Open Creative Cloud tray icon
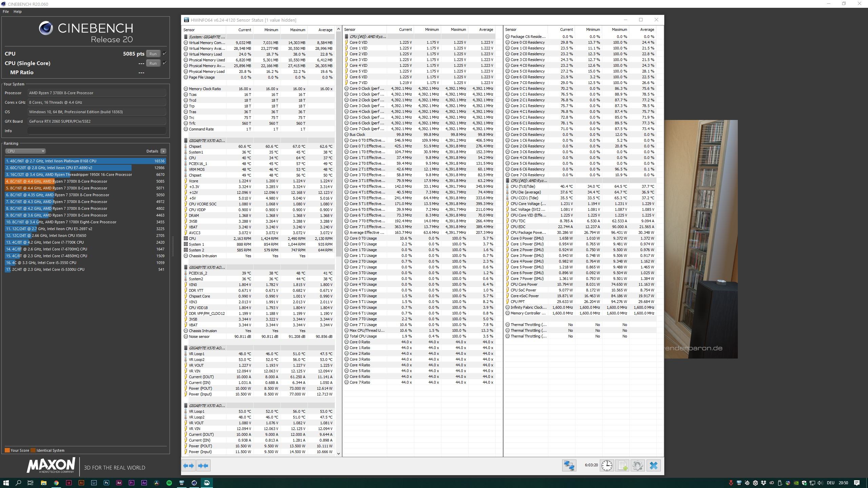 [x=772, y=483]
